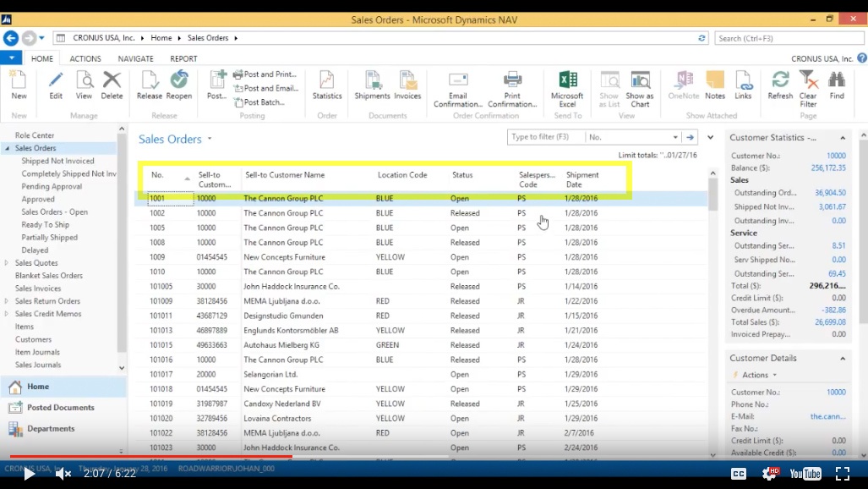Open Blanket Sales Orders list
Screen dimensions: 868x489
49,276
